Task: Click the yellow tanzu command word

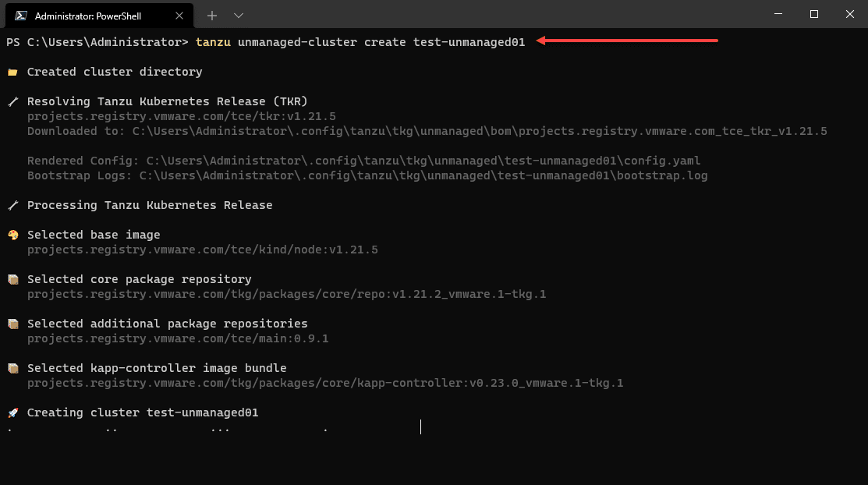Action: click(x=211, y=42)
